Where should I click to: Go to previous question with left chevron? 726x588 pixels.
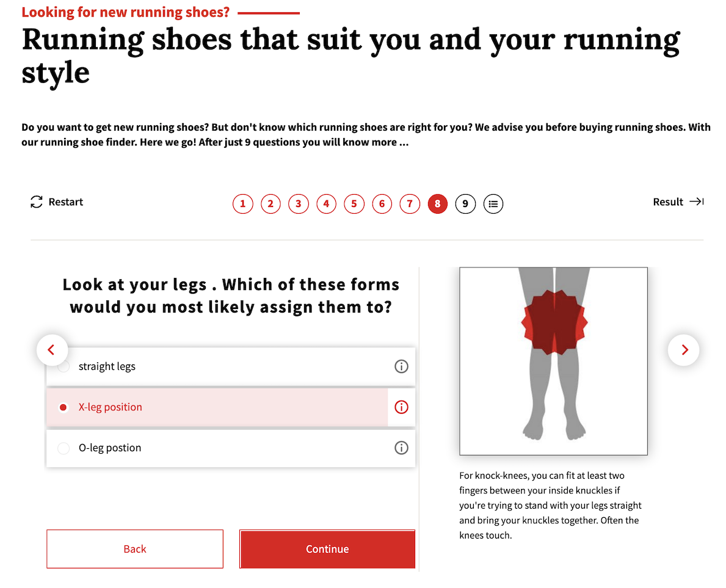[52, 350]
